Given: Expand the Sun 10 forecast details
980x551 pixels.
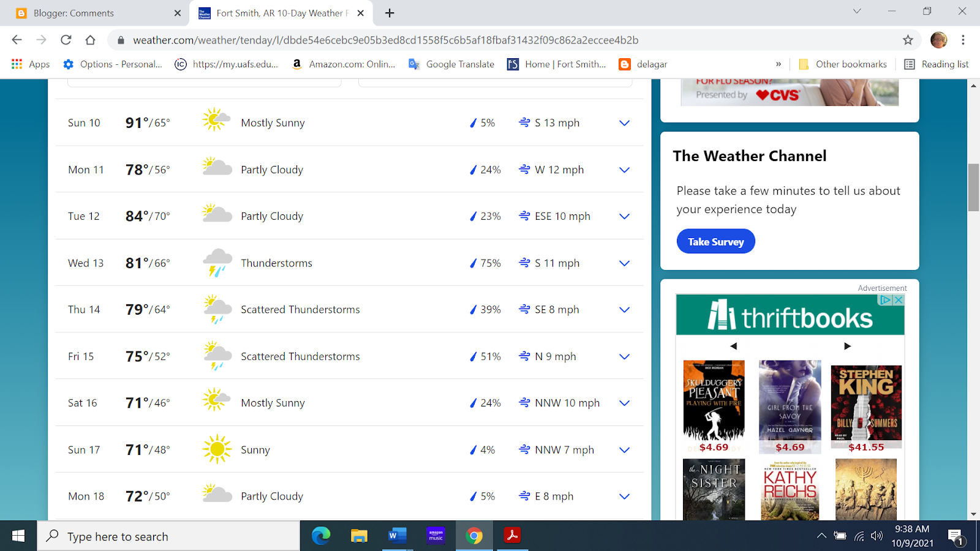Looking at the screenshot, I should (624, 123).
